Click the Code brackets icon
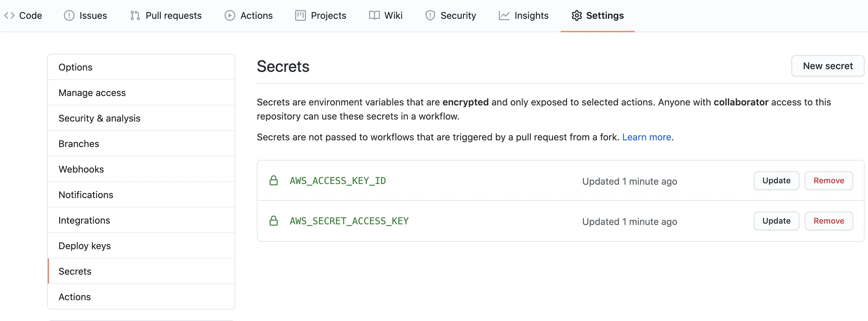 click(x=9, y=15)
